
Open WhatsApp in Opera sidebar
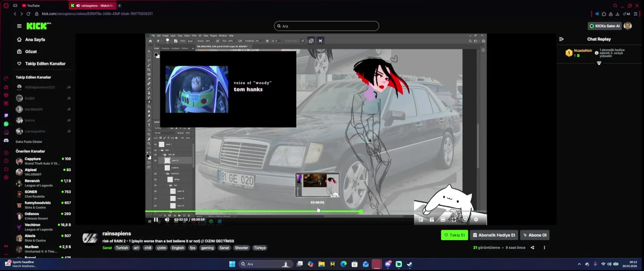(6, 124)
